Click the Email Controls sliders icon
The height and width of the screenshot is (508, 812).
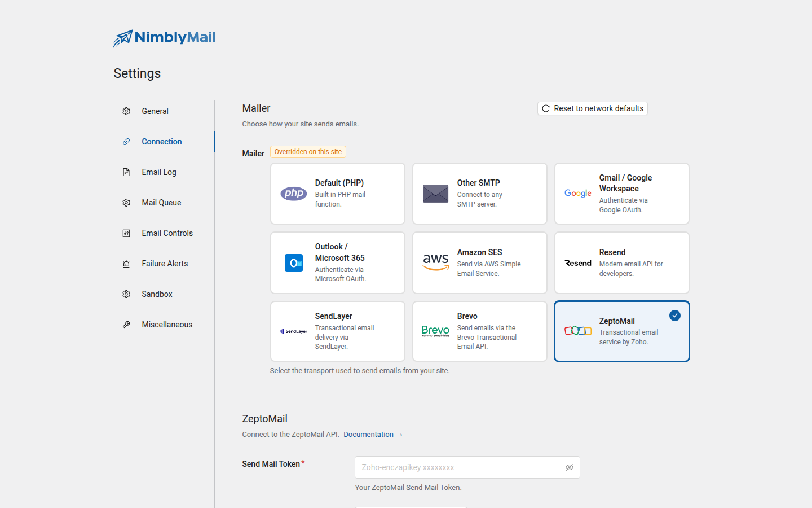(x=126, y=233)
